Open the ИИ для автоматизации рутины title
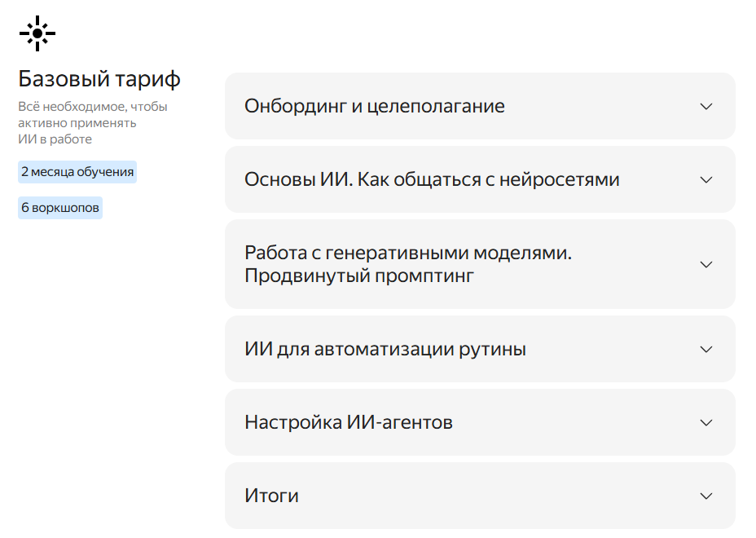The width and height of the screenshot is (756, 538). (x=385, y=350)
